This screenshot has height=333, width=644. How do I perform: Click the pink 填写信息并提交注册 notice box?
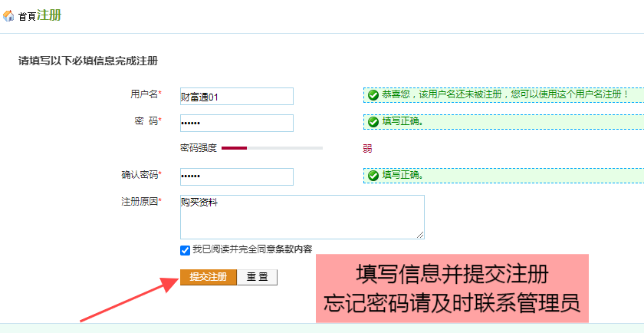click(x=452, y=288)
